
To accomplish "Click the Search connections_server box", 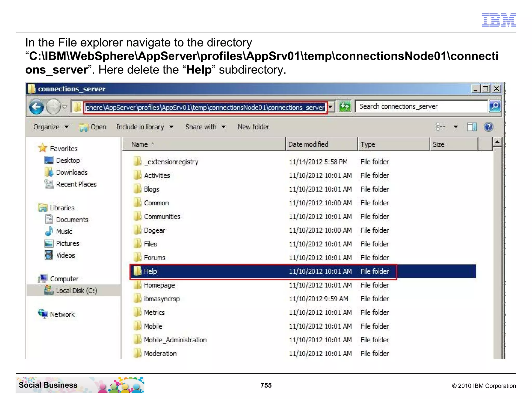I will point(421,107).
